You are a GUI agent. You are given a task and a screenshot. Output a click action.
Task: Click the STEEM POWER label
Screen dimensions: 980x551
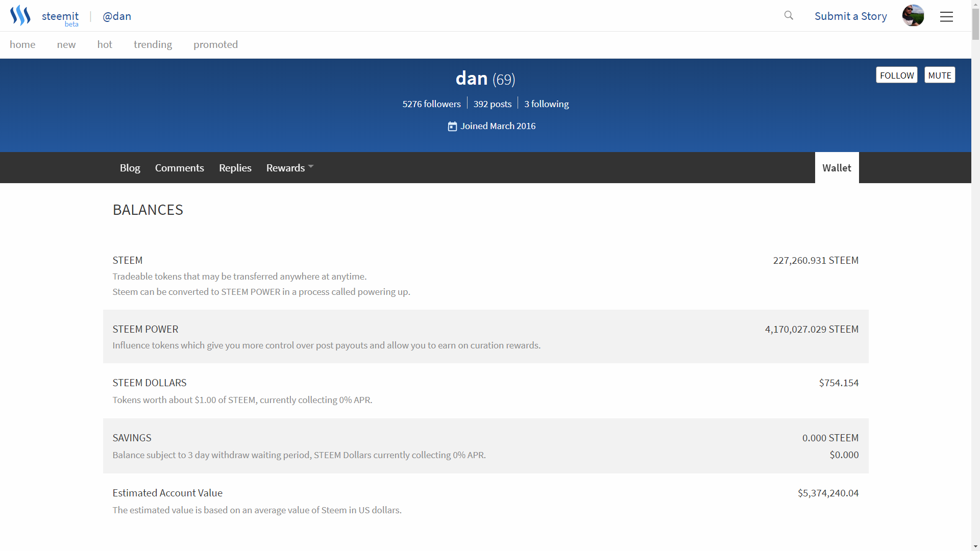click(145, 329)
